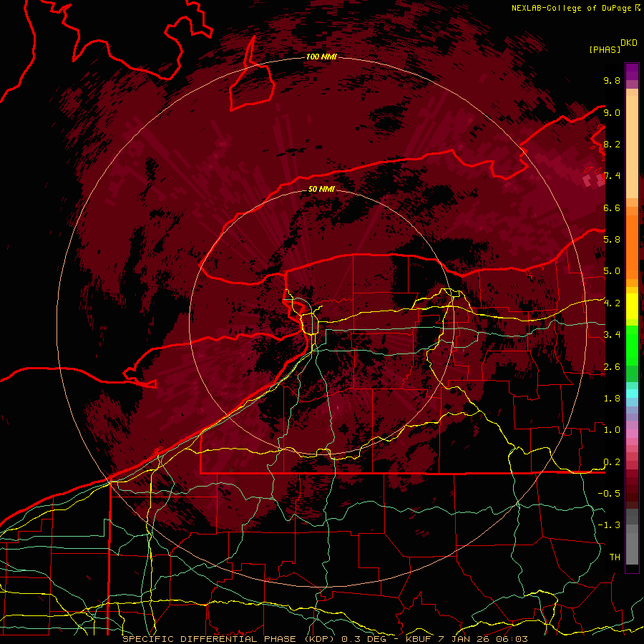Screen dimensions: 644x644
Task: Click the 6.6 legend value
Action: coord(612,208)
